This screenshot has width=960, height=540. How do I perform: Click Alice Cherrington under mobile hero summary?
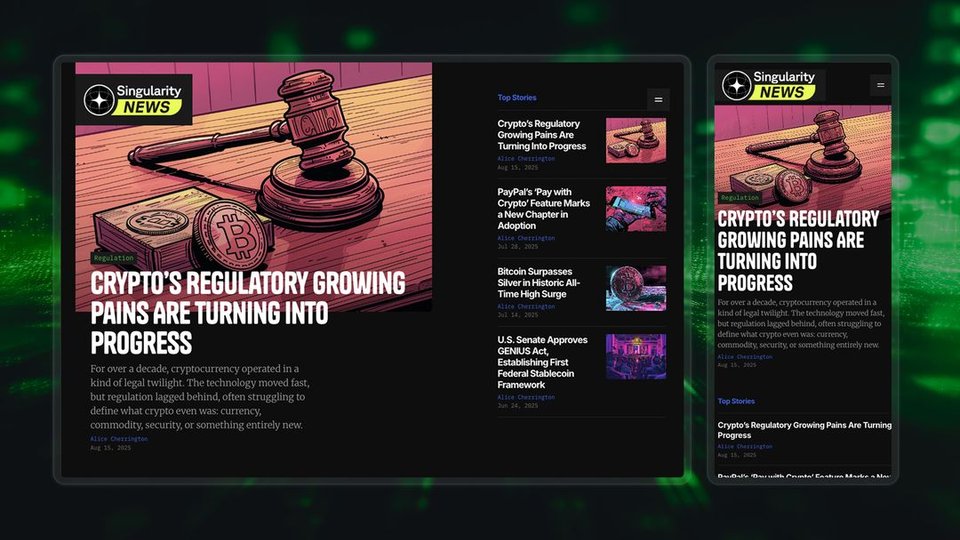pos(744,356)
